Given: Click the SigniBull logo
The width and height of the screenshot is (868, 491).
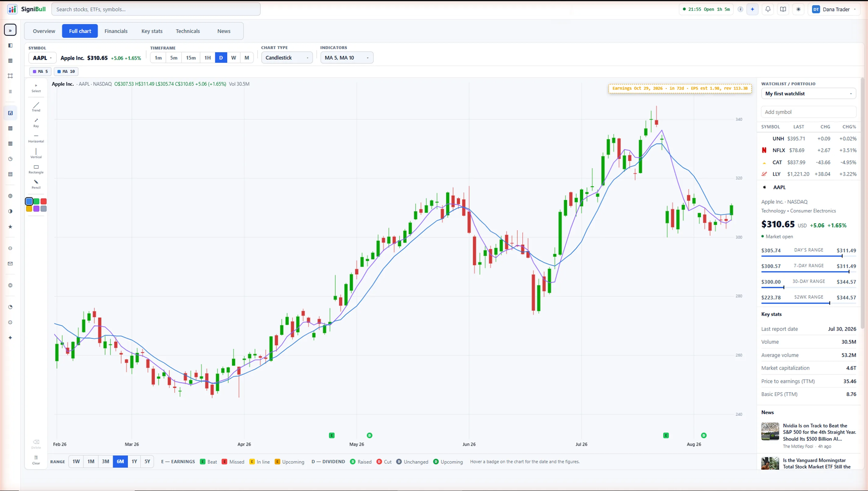Looking at the screenshot, I should pos(26,9).
